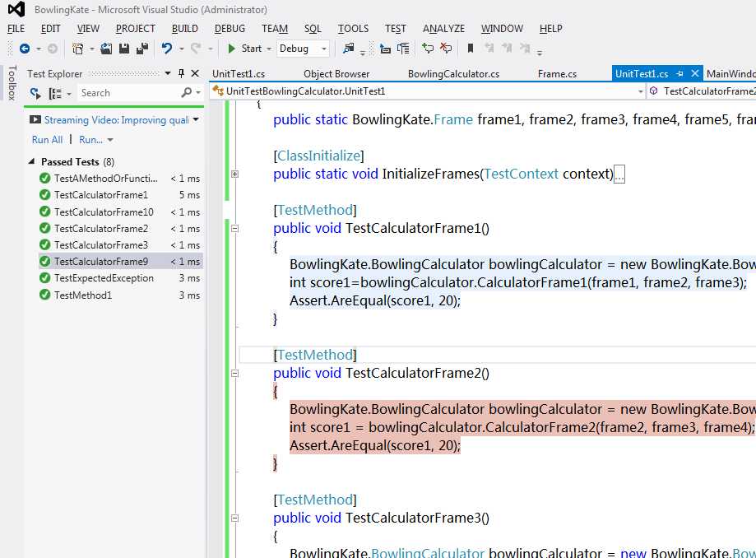Collapse the TestCalculatorFrame3 method outline
Viewport: 756px width, 558px height.
pyautogui.click(x=234, y=518)
